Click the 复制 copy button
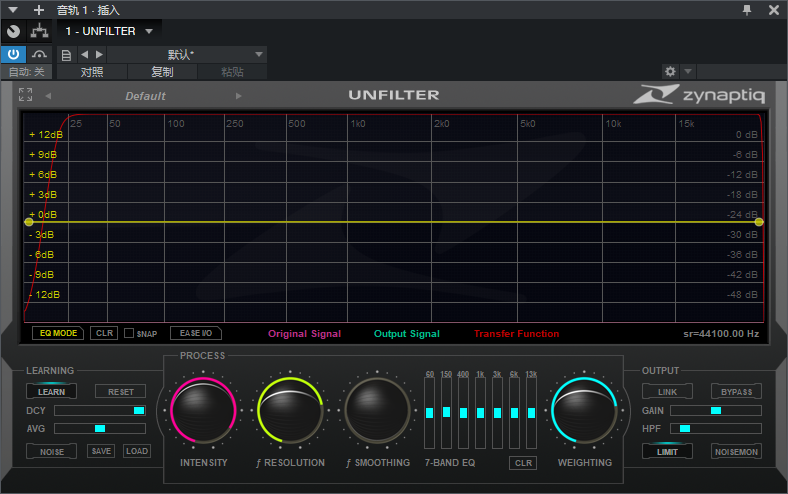This screenshot has width=788, height=494. (162, 72)
